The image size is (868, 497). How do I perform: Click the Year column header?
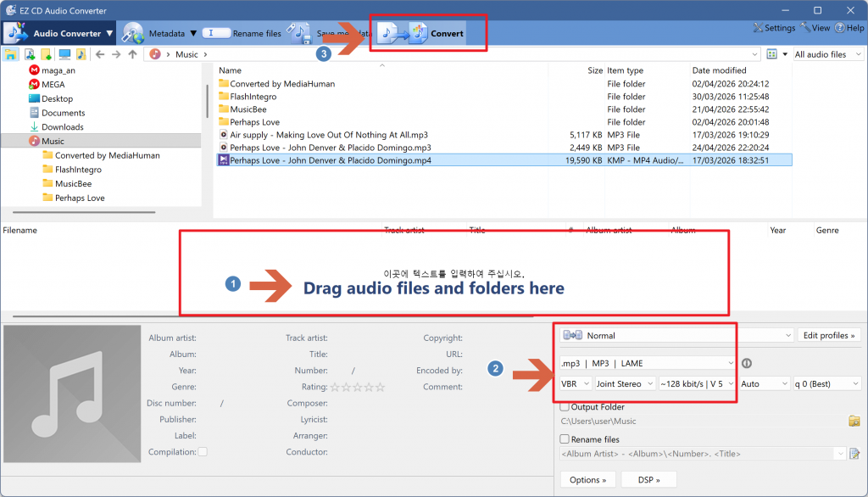pos(777,230)
